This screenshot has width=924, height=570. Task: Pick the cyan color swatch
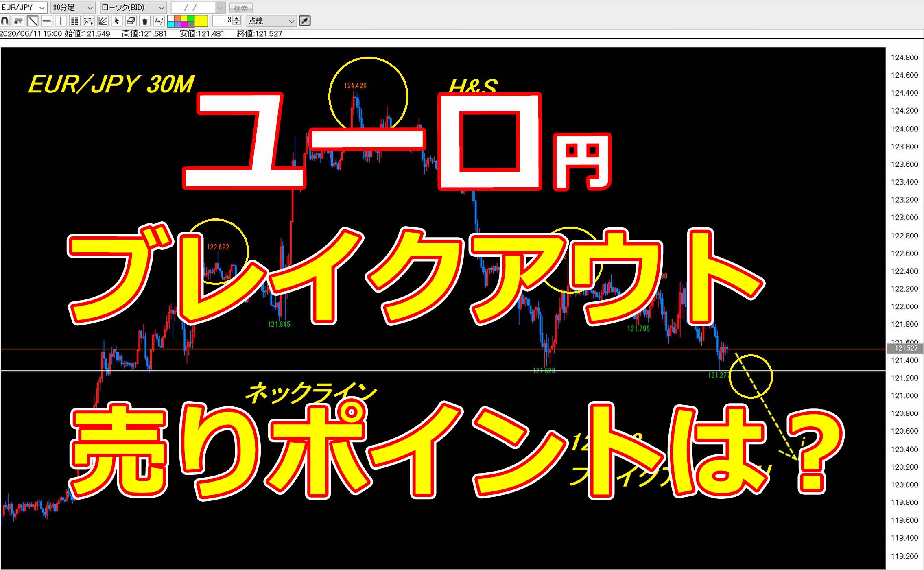tap(170, 24)
